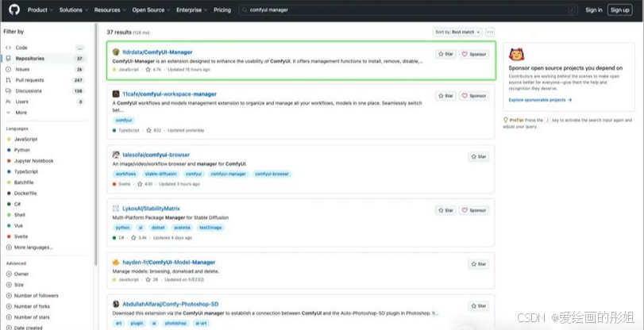Viewport: 644px width, 330px height.
Task: Click the stable-diffusion topic tag
Action: 160,174
